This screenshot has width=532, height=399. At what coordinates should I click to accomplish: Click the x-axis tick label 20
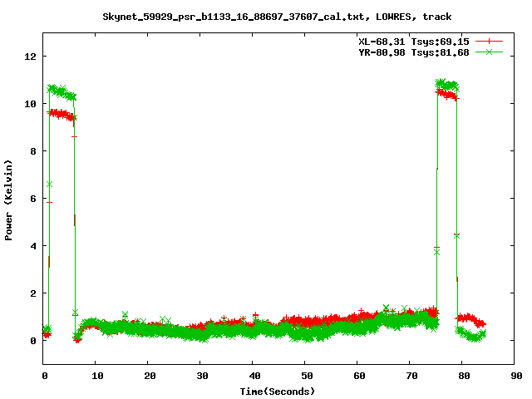[x=150, y=376]
